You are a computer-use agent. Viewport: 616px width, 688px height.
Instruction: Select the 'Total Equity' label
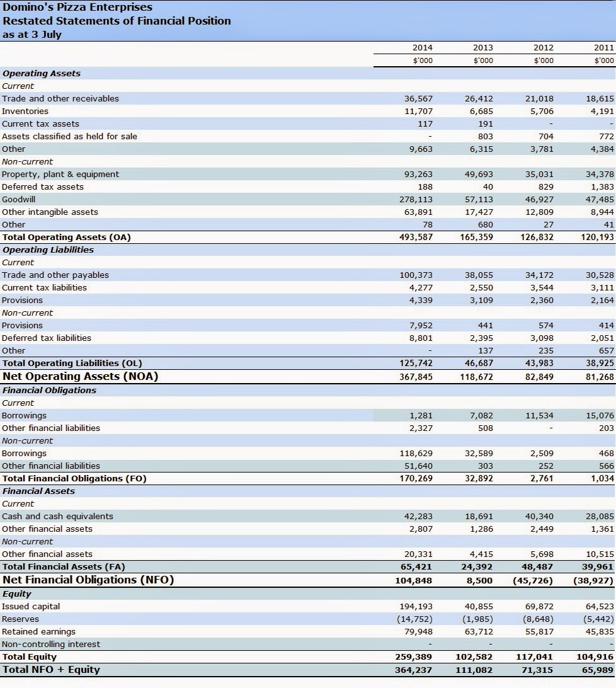(x=30, y=657)
